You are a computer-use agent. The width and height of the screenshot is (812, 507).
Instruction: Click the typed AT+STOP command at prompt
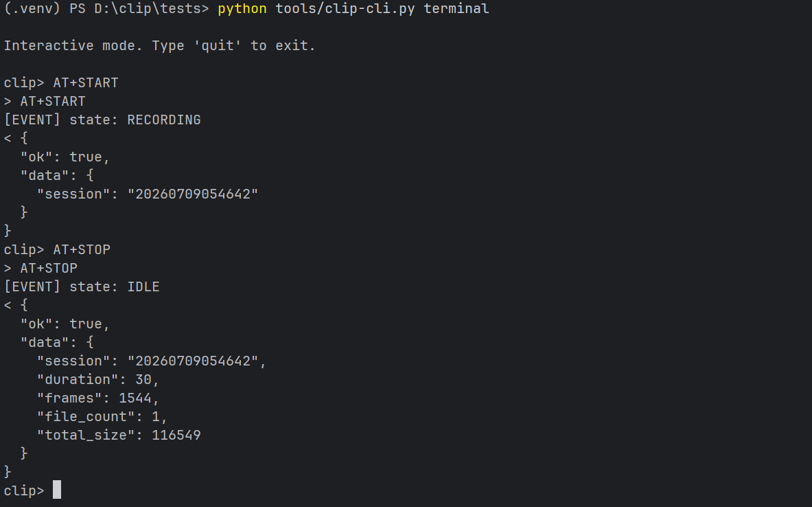coord(81,250)
